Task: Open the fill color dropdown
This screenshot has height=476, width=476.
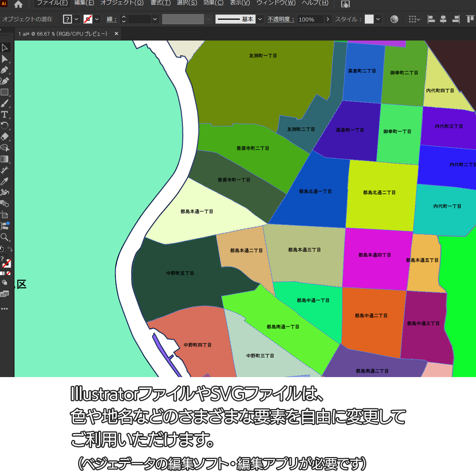Action: (77, 19)
